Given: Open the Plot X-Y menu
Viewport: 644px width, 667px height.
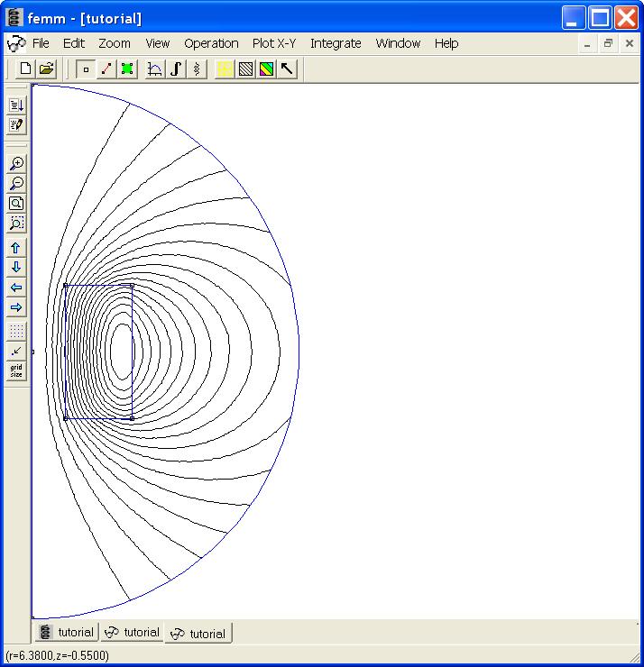Looking at the screenshot, I should (x=274, y=43).
